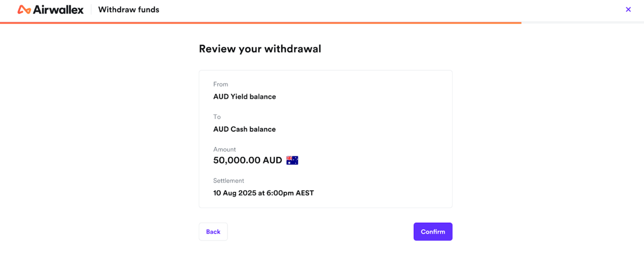Click the AUD Cash balance value

click(244, 129)
